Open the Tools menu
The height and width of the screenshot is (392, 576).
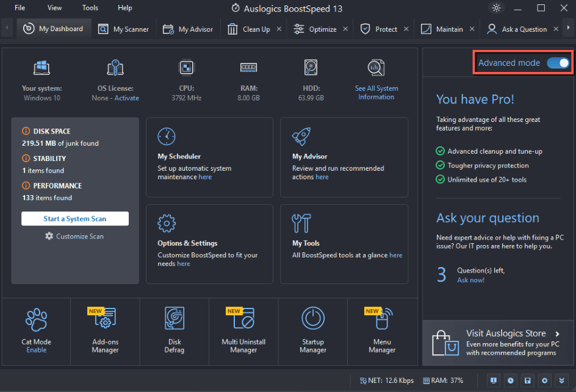click(x=90, y=8)
